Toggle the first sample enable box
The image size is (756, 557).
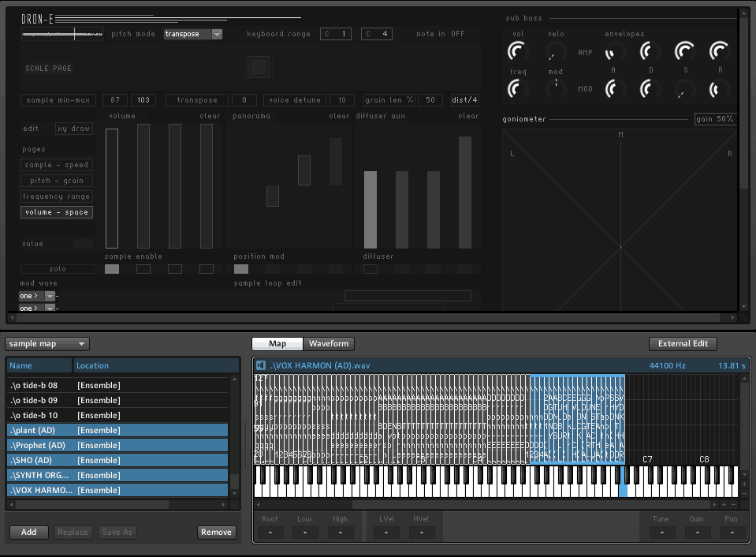(x=112, y=269)
